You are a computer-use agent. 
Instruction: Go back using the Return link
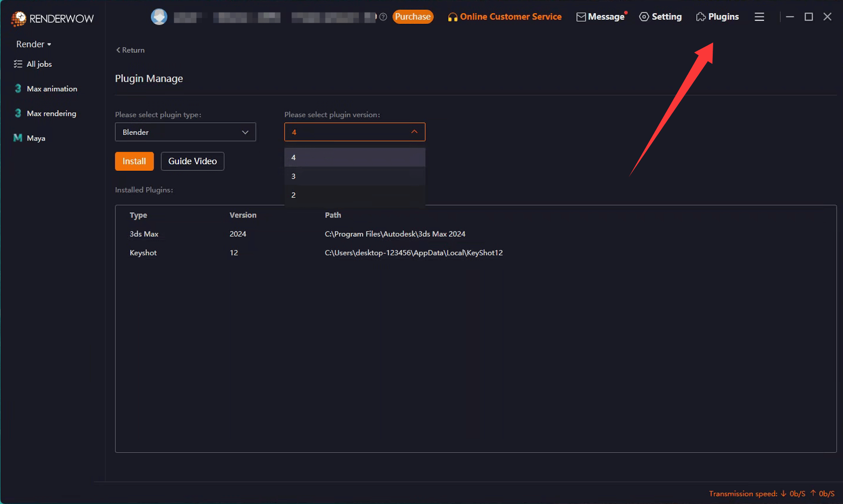(130, 50)
